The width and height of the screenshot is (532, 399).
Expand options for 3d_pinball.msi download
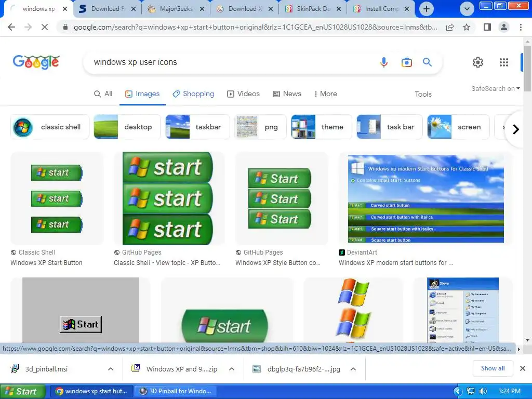tap(111, 369)
